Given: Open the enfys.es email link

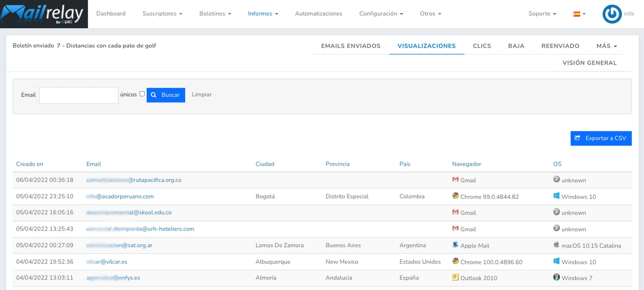Looking at the screenshot, I should point(113,278).
